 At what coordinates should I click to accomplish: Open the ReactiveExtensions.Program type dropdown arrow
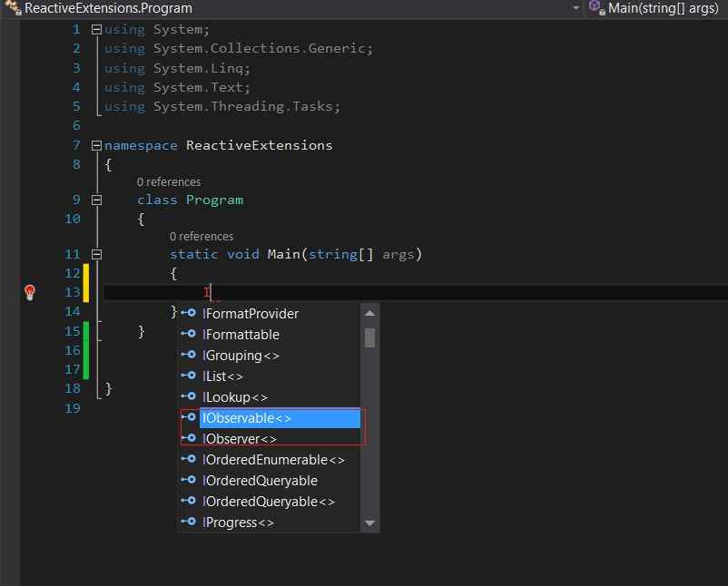click(576, 8)
